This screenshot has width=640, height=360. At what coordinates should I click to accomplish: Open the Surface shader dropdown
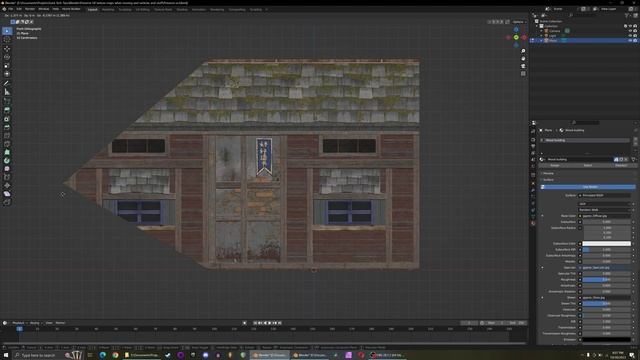tap(604, 196)
